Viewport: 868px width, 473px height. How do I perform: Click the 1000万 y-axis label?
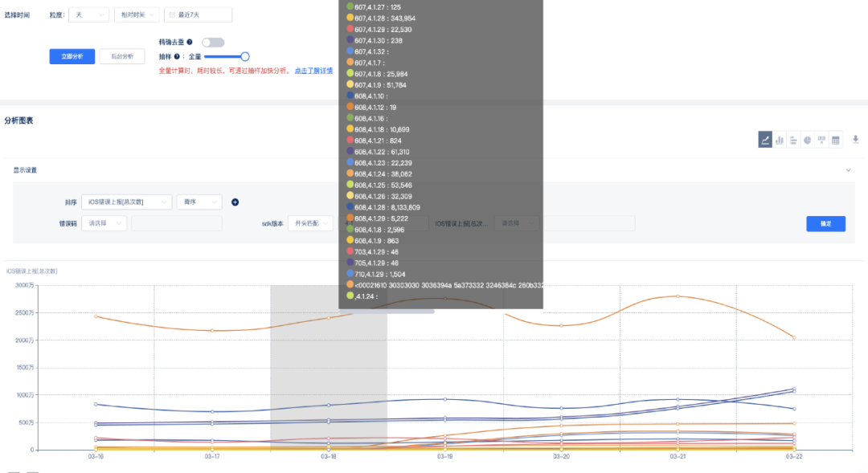pos(24,395)
